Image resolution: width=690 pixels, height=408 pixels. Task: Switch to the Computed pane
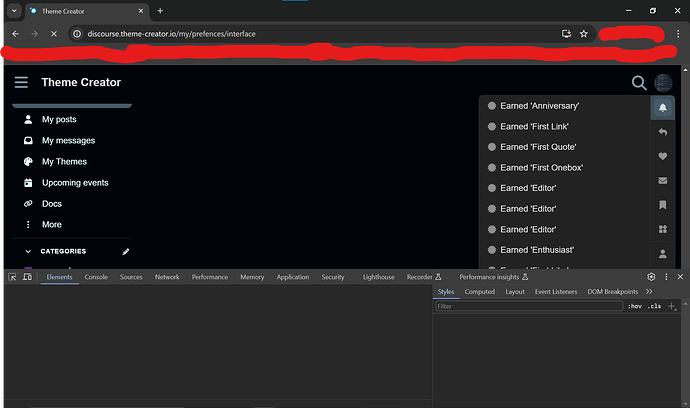click(480, 292)
